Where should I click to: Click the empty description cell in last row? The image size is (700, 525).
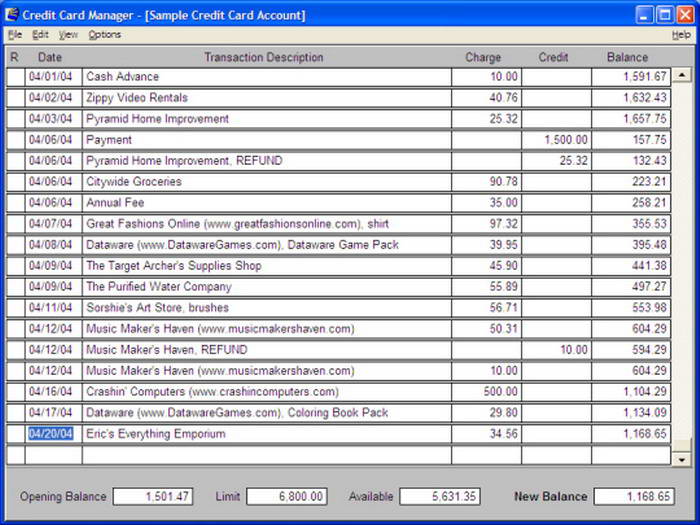click(x=267, y=455)
